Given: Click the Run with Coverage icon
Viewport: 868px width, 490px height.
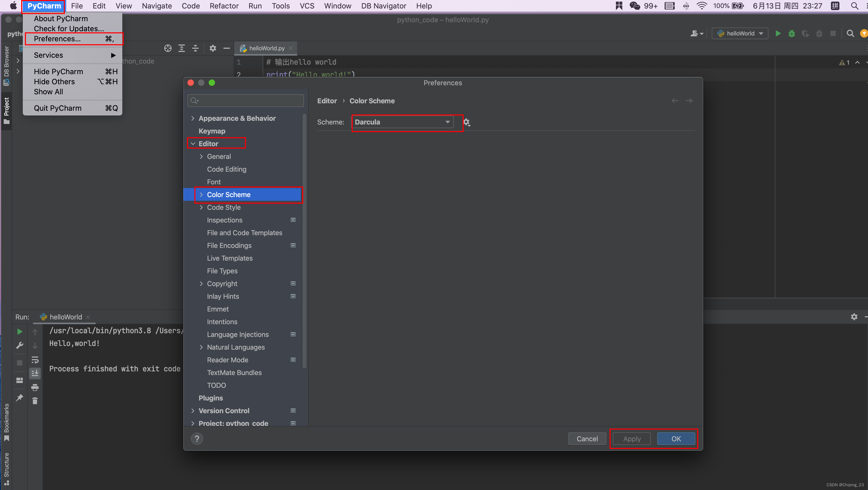Looking at the screenshot, I should (805, 33).
